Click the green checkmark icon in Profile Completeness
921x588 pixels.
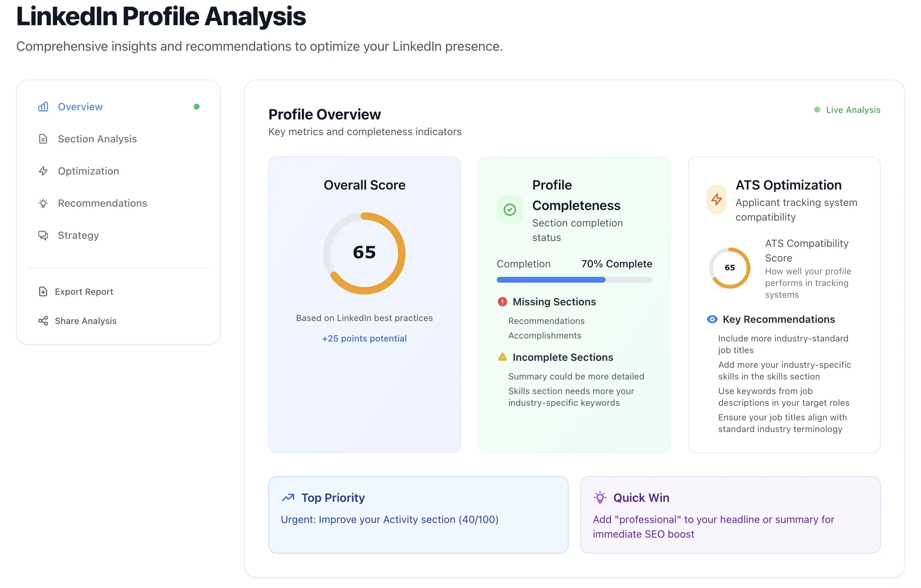[509, 210]
